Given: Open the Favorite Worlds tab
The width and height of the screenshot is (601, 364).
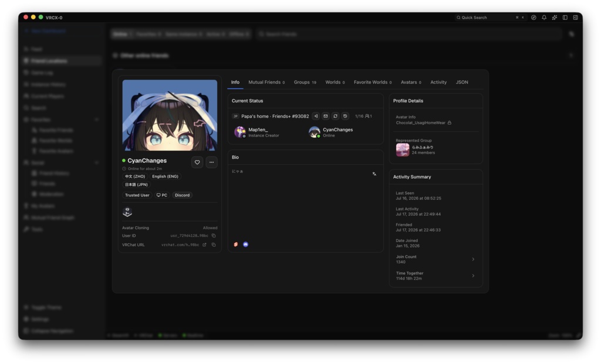Looking at the screenshot, I should pos(373,82).
